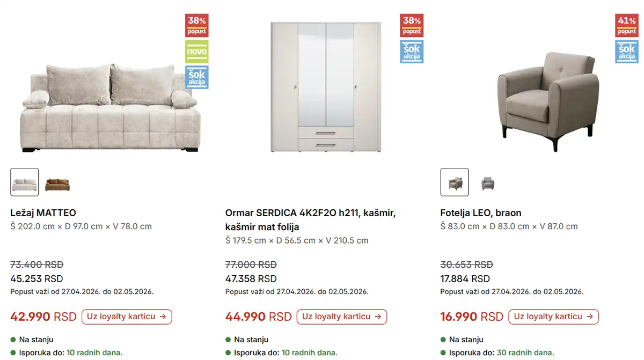Select the šok akcija badge on the sofa
Image resolution: width=644 pixels, height=360 pixels.
point(197,77)
